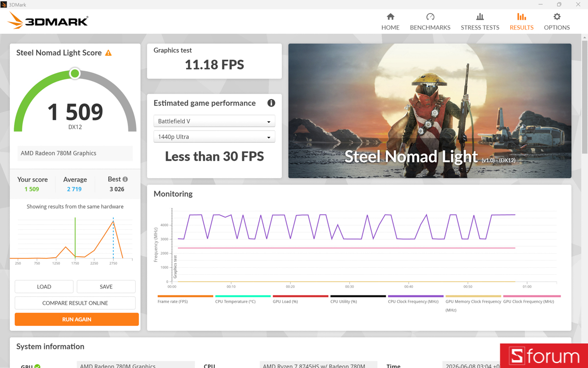
Task: Toggle GPU Memory Clock Frequency legend swatch
Action: click(x=473, y=296)
